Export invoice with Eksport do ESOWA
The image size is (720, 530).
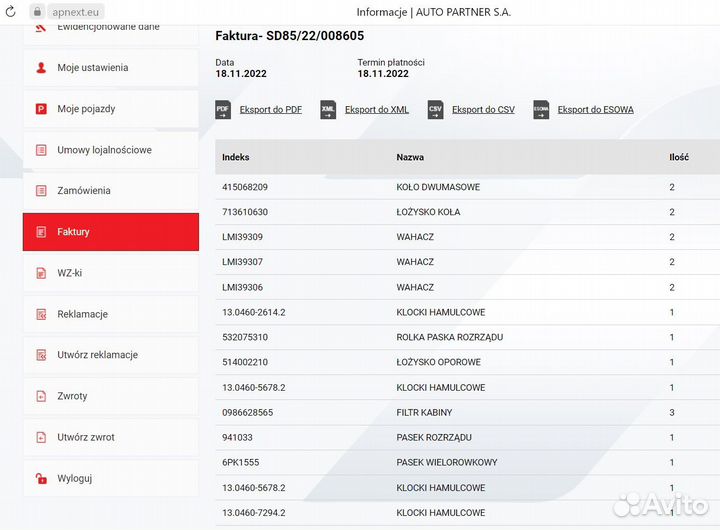595,110
